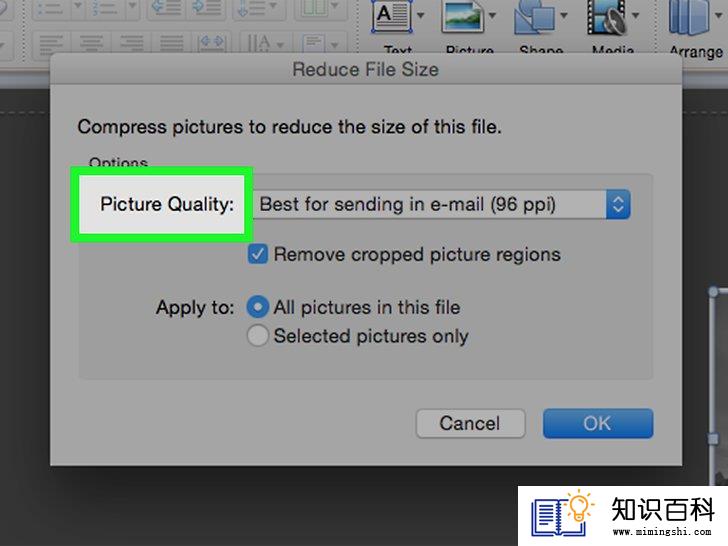Uncheck Remove cropped picture regions
The image size is (728, 546).
[x=258, y=254]
